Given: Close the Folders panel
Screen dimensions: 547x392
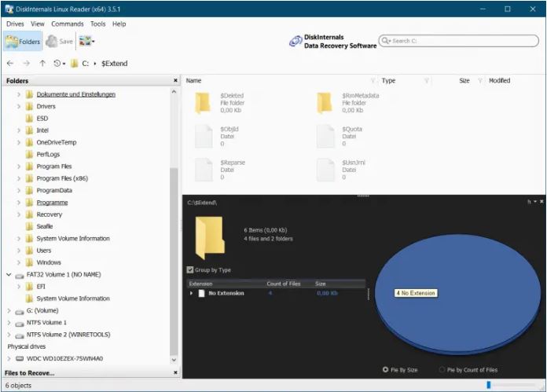Looking at the screenshot, I should click(x=175, y=81).
